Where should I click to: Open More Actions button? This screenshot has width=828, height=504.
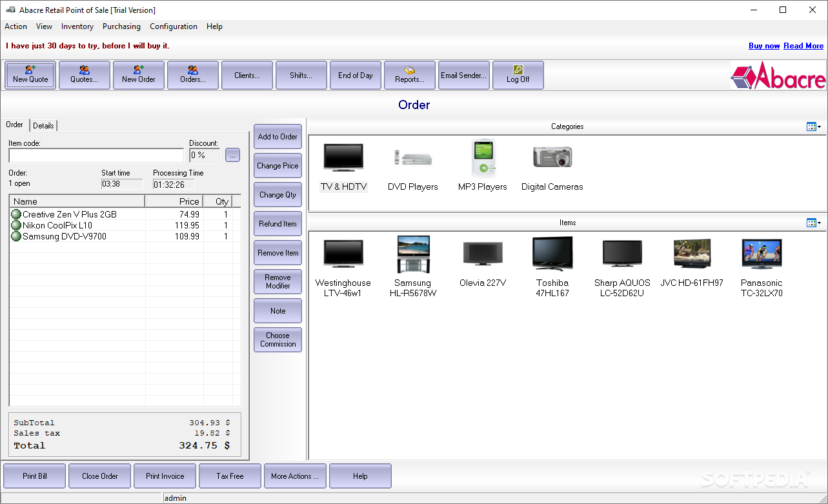(296, 476)
